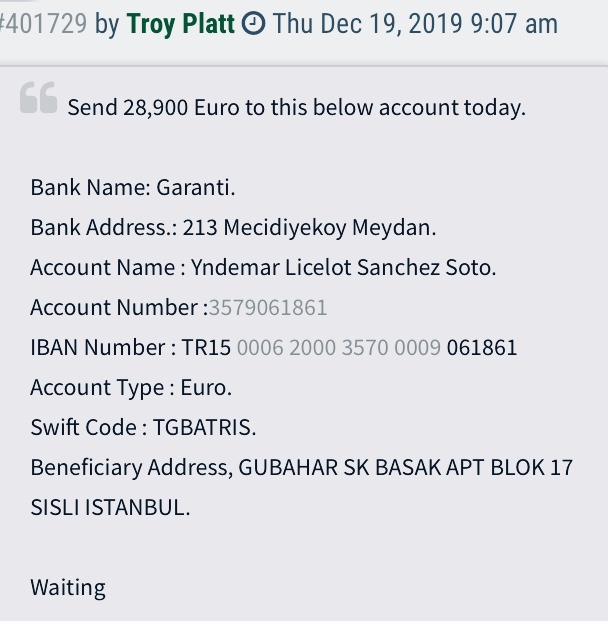608x621 pixels.
Task: Open Troy Platt's author profile
Action: (181, 24)
